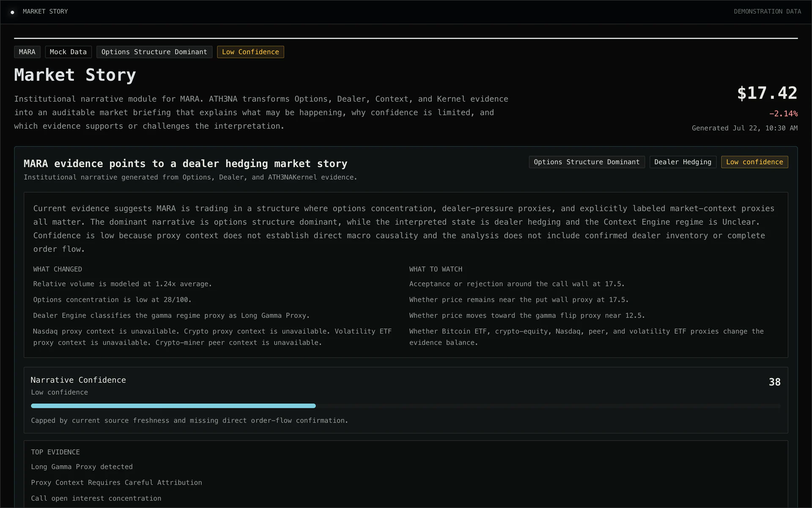
Task: Click the top Options Structure Dominant tag
Action: pyautogui.click(x=154, y=52)
